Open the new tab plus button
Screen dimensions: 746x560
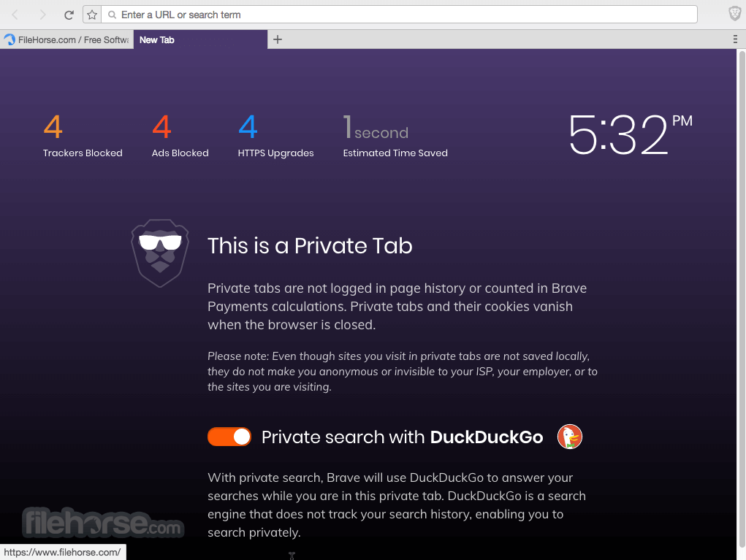tap(278, 39)
